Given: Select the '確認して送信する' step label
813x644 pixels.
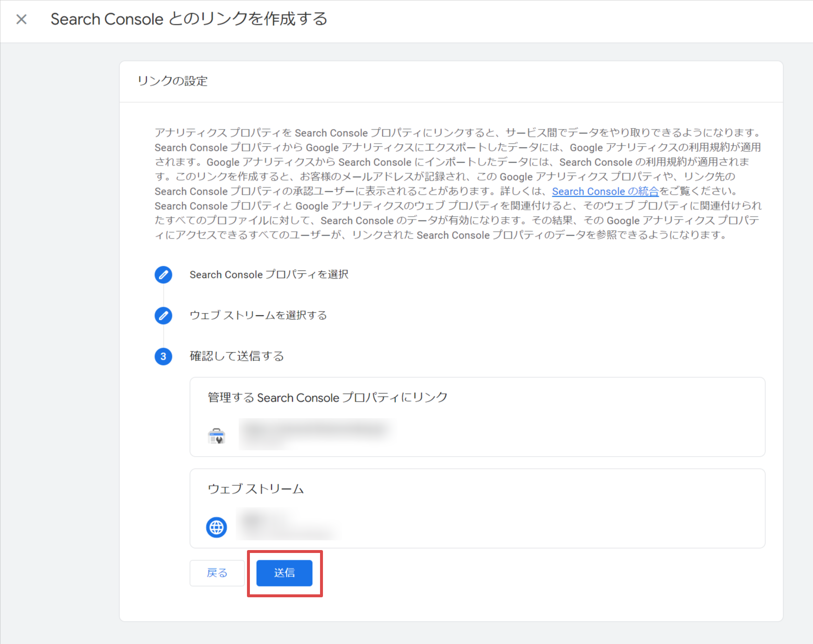Looking at the screenshot, I should (237, 356).
